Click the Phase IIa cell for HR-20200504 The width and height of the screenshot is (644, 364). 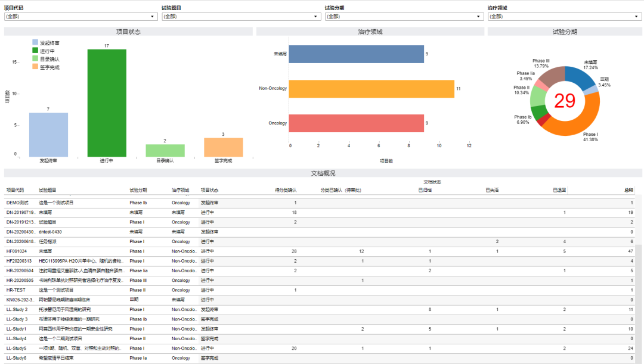click(x=139, y=271)
